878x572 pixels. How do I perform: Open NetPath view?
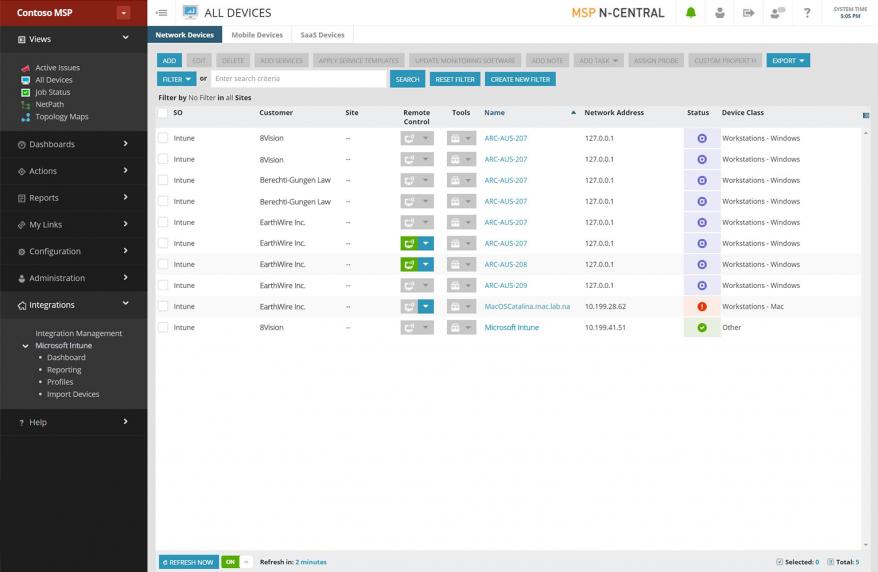click(x=49, y=105)
